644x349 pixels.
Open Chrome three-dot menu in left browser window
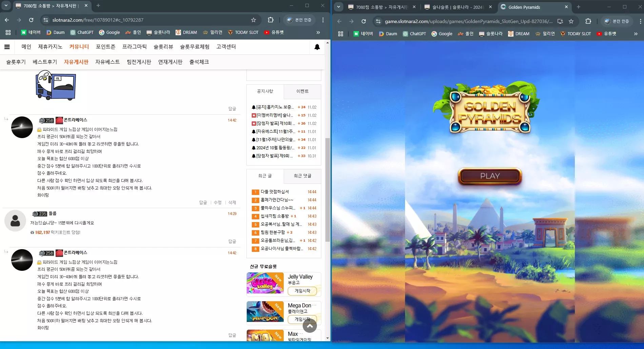coord(323,20)
